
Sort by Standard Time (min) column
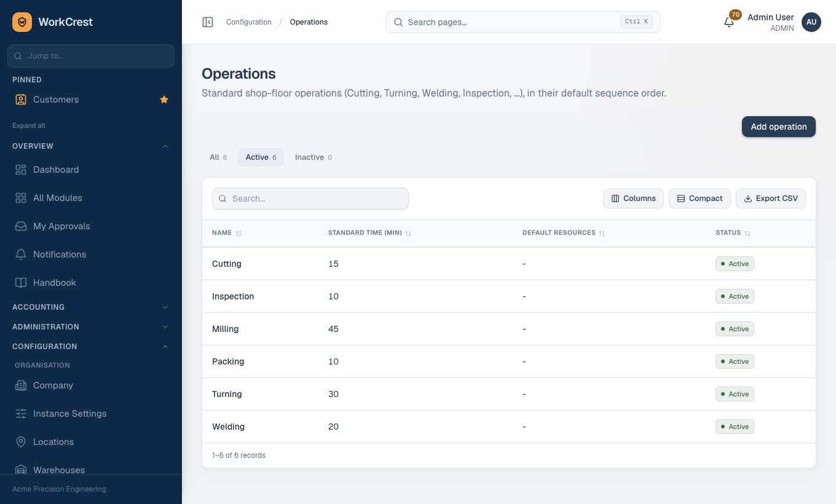click(369, 233)
